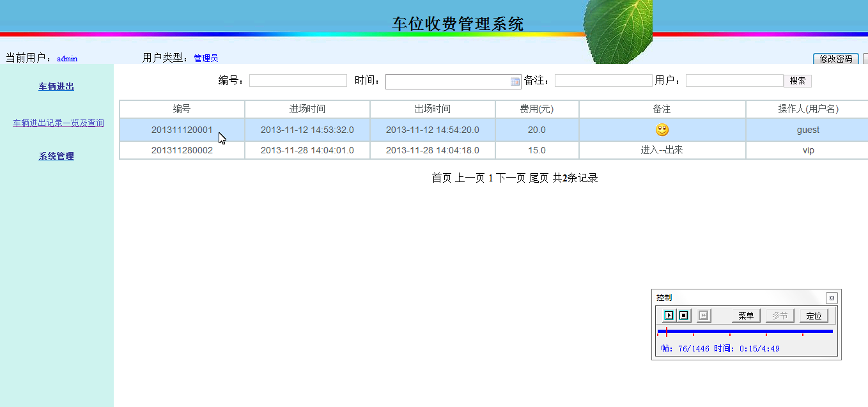This screenshot has width=868, height=407.
Task: Open 车辆进出记录一览及查询 link
Action: coord(58,123)
